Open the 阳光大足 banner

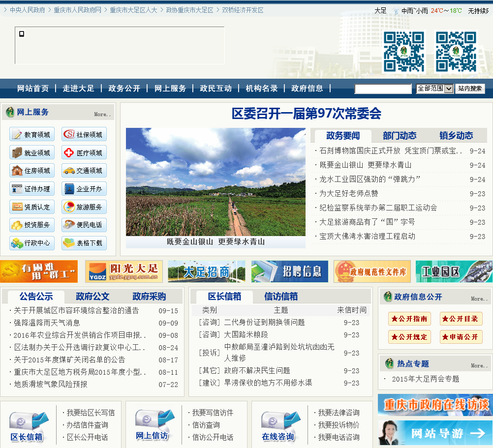point(124,271)
